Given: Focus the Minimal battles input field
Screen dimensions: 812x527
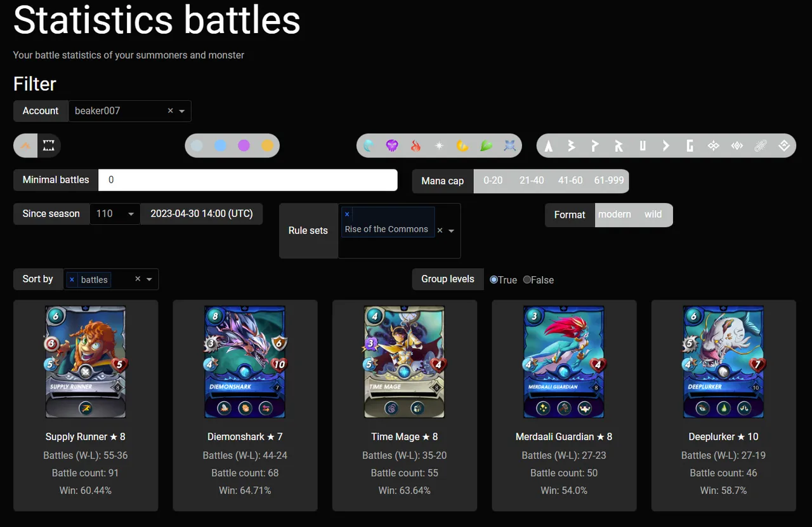Looking at the screenshot, I should pos(248,180).
